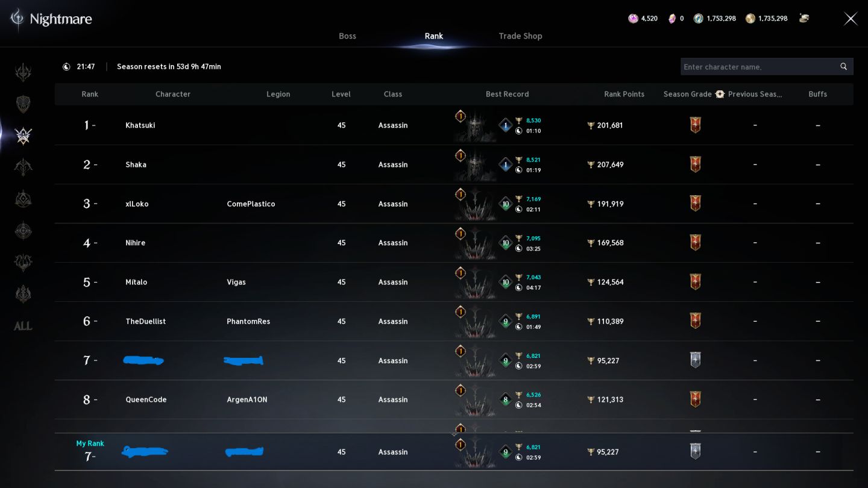Click the silver coin currency icon 1,753,298
Image resolution: width=868 pixels, height=488 pixels.
pos(698,19)
